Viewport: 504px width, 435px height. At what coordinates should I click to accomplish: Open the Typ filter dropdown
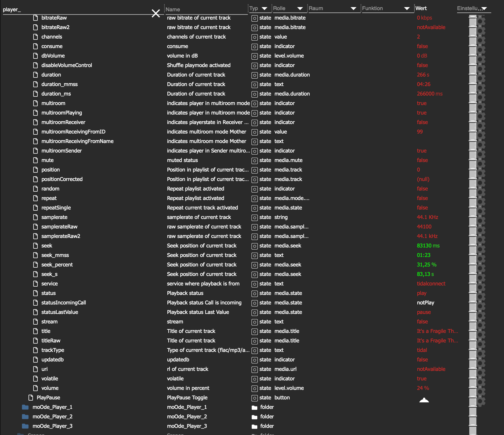tap(264, 8)
